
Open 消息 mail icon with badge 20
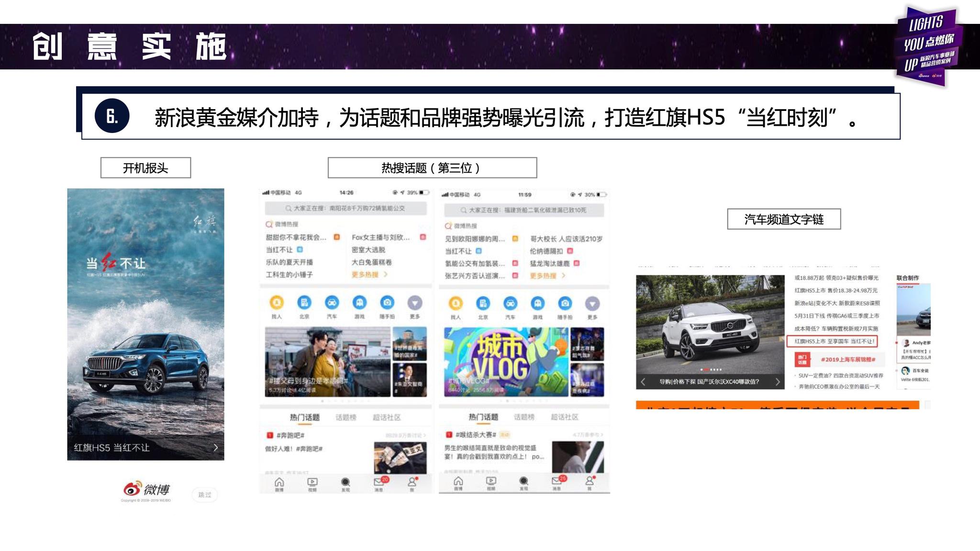[379, 482]
